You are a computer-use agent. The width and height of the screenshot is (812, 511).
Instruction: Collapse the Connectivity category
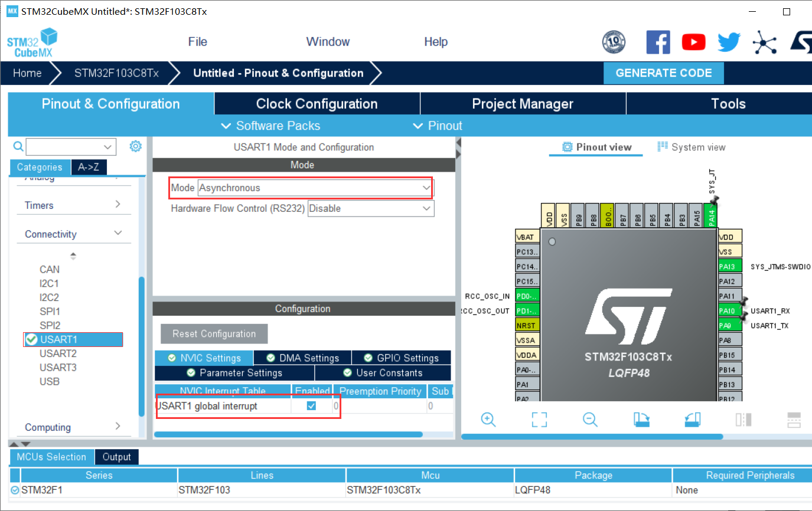tap(73, 234)
